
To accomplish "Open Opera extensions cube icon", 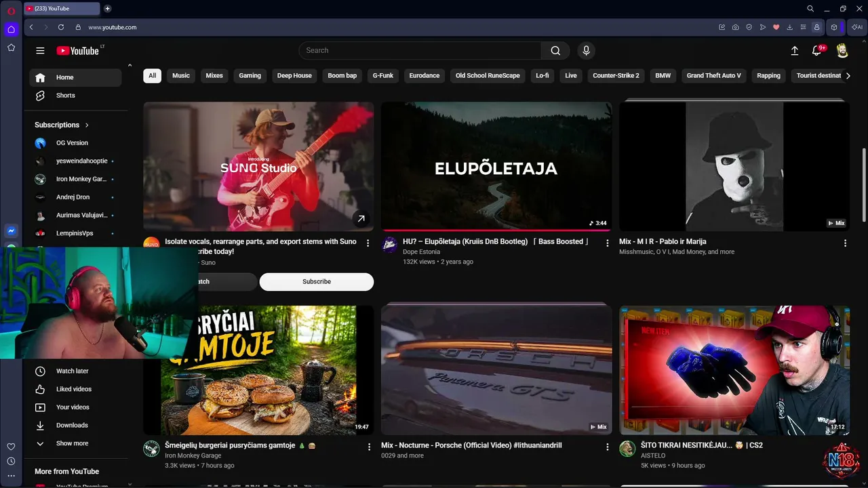I will click(834, 27).
